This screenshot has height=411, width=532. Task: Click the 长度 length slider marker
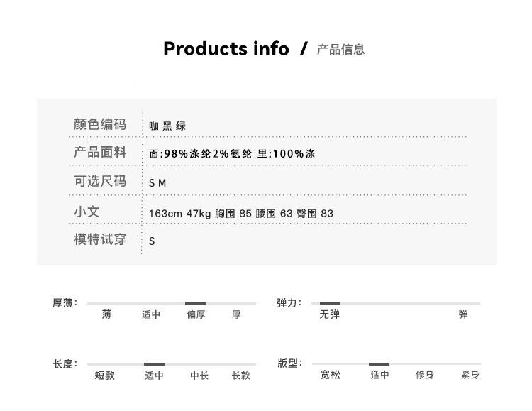click(x=154, y=363)
